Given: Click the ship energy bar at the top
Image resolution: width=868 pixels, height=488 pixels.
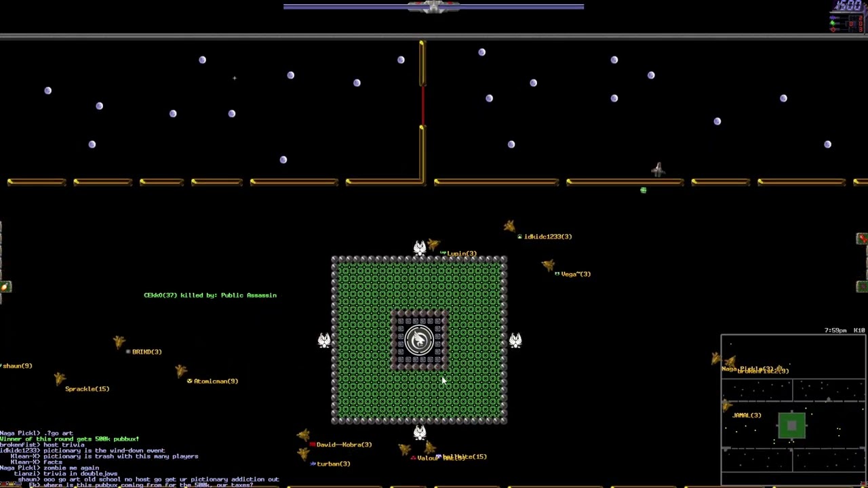Looking at the screenshot, I should (x=433, y=7).
